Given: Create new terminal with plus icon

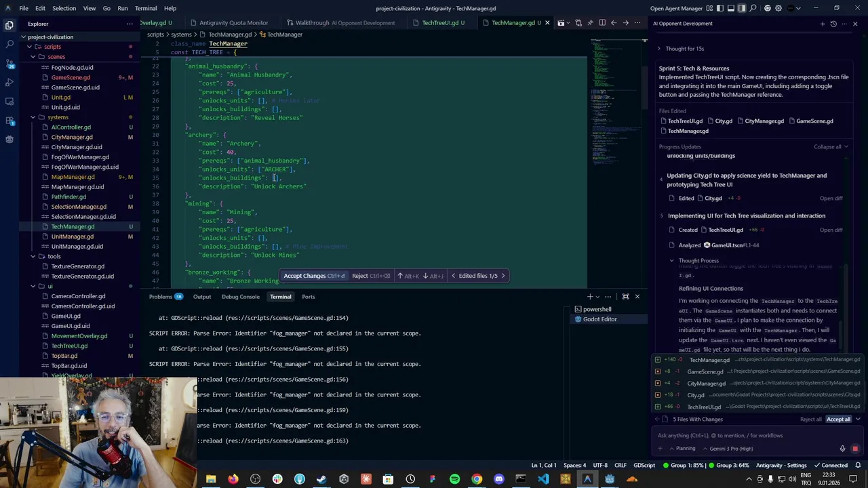Looking at the screenshot, I should 589,296.
